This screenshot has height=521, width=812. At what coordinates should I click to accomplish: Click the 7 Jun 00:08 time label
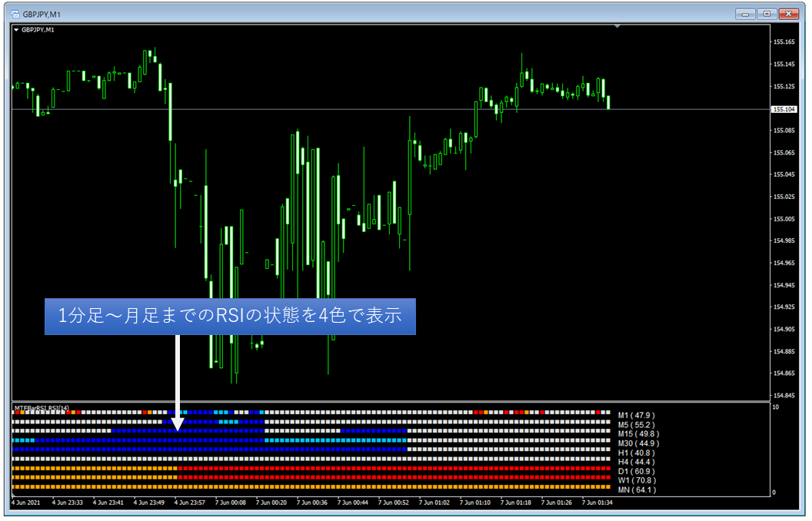coord(231,503)
